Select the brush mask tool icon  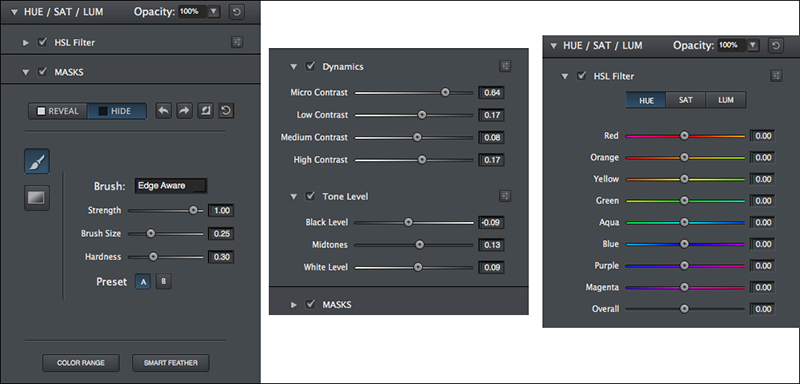37,161
